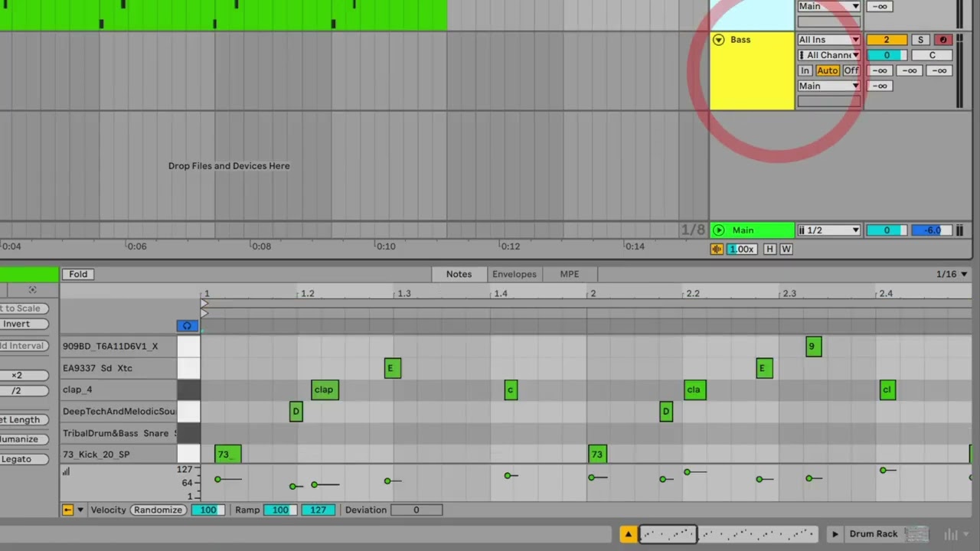Click the Deviation value field

[416, 510]
